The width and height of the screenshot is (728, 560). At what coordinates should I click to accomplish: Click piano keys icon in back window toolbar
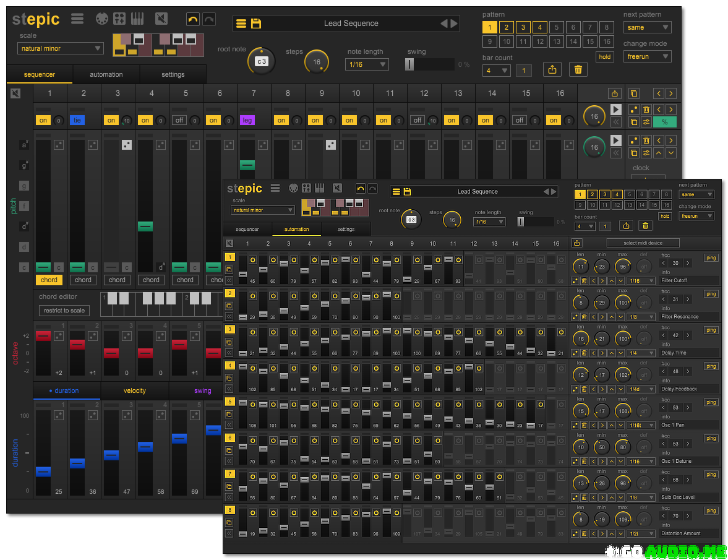[x=137, y=19]
